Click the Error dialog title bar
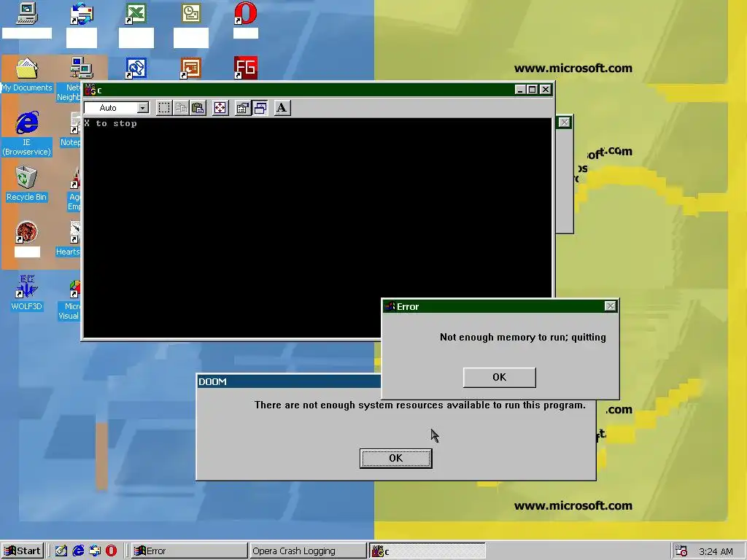 tap(500, 306)
